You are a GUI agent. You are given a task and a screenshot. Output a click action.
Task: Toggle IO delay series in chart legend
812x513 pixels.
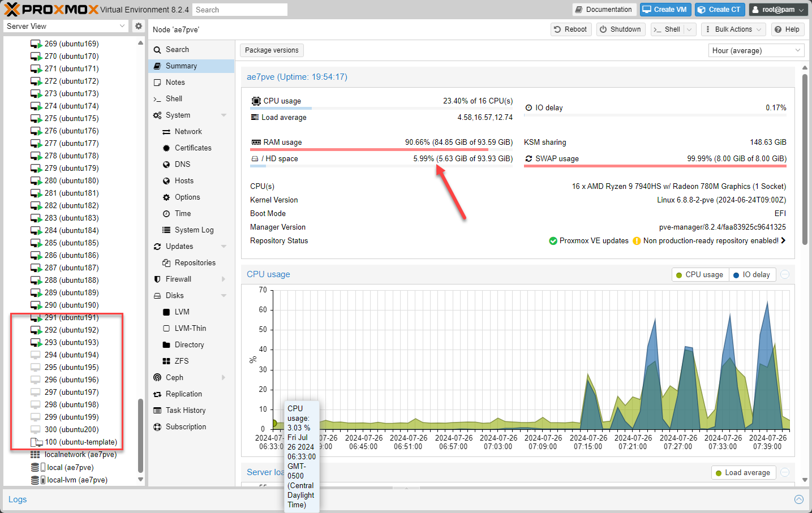click(752, 274)
